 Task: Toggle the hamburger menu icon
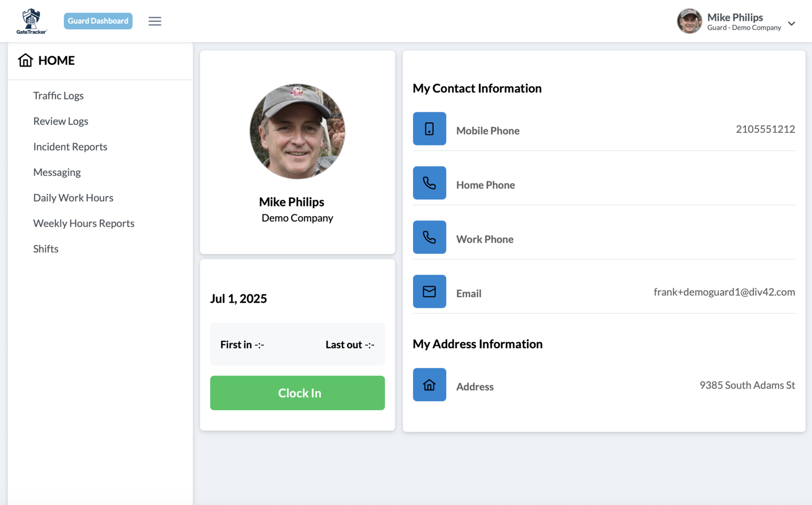155,21
